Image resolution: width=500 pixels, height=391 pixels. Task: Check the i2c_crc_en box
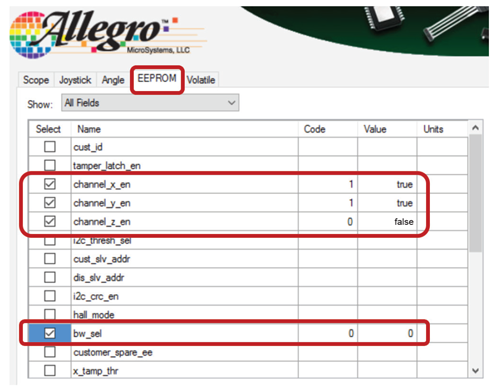[50, 296]
